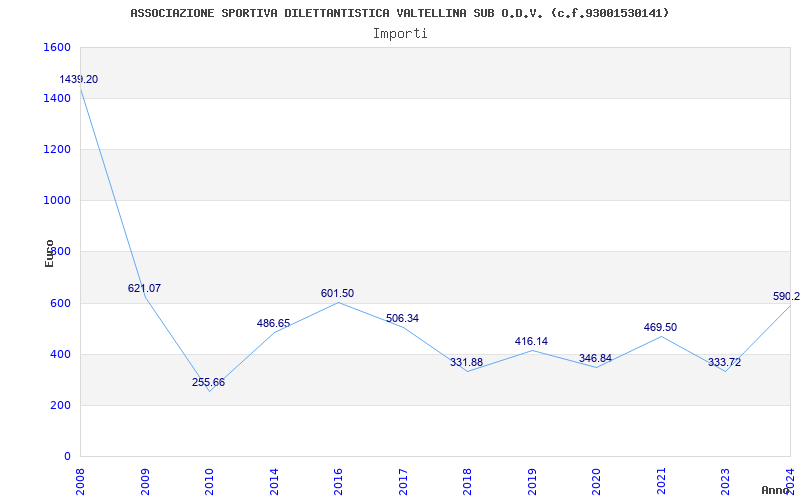Click the 2021 year axis label

661,482
